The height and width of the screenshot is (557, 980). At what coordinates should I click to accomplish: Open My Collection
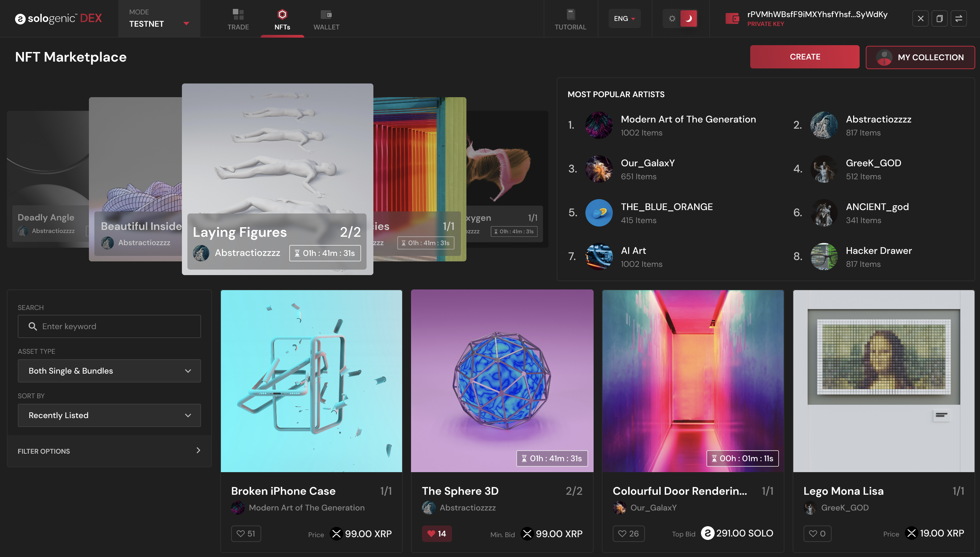920,57
